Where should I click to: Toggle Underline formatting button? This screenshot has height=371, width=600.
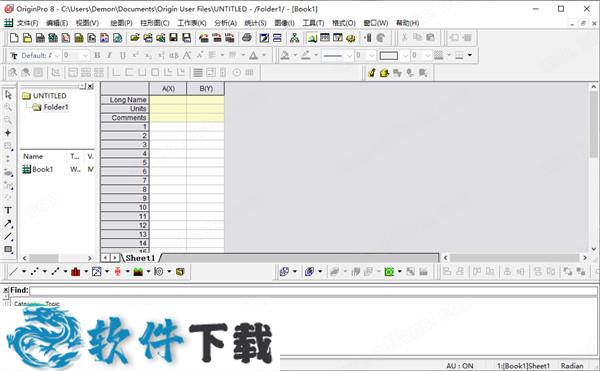pos(122,55)
